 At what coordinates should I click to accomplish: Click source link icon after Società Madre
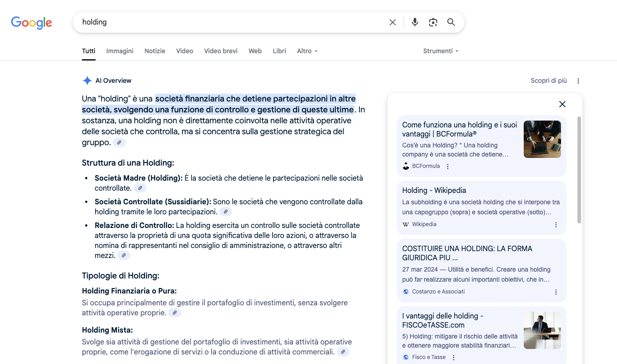click(x=140, y=188)
